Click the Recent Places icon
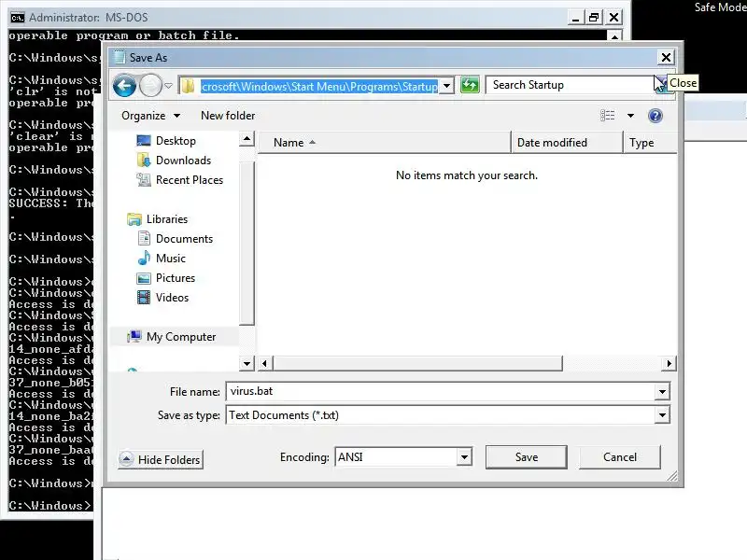The width and height of the screenshot is (747, 560). (144, 180)
